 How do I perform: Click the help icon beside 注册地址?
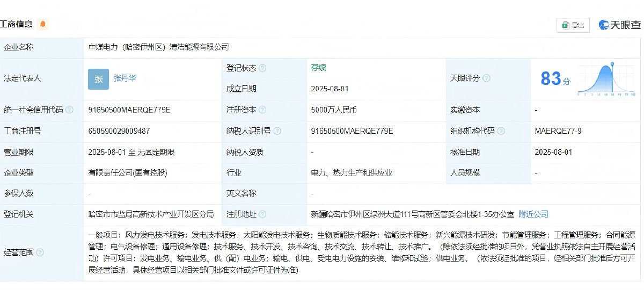(262, 214)
